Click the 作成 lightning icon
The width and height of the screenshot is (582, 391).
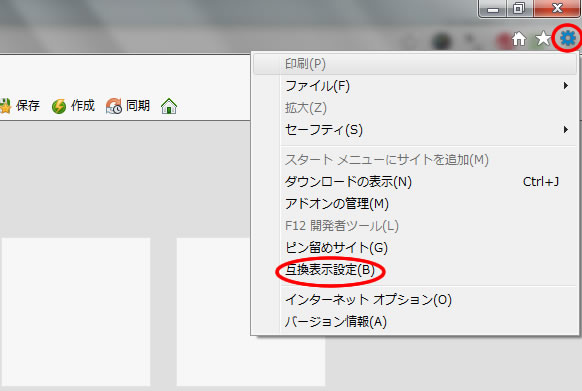point(59,106)
